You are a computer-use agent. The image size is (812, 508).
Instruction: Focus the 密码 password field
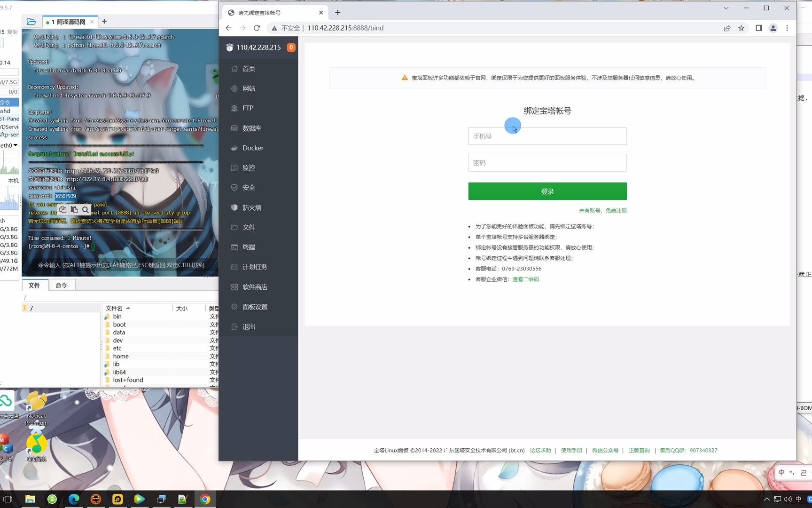547,163
